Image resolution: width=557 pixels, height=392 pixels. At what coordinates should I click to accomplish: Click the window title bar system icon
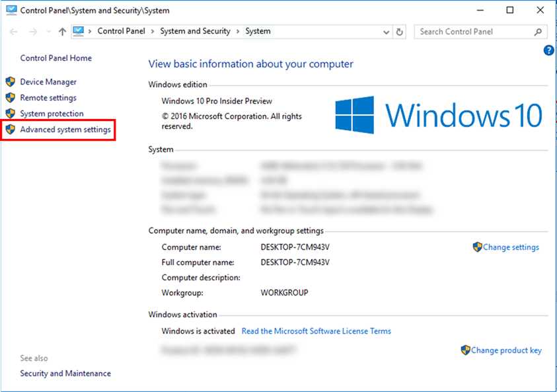pyautogui.click(x=11, y=10)
